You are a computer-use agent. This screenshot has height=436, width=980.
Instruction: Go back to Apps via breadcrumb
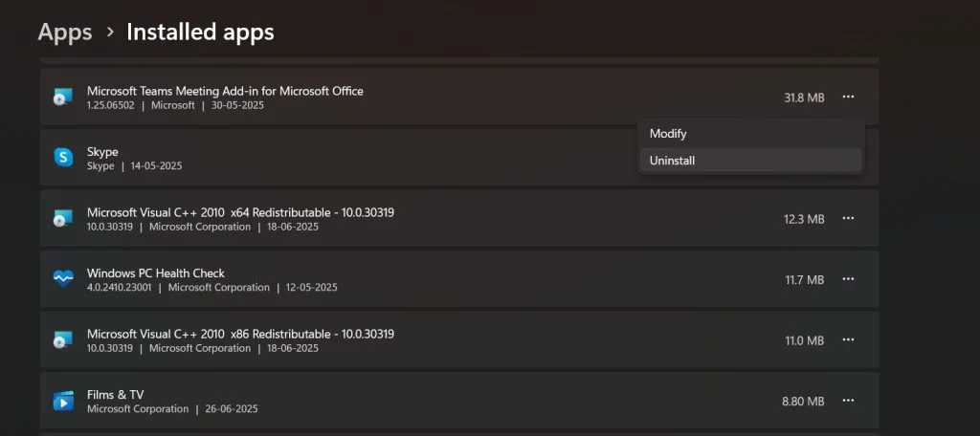pyautogui.click(x=65, y=33)
